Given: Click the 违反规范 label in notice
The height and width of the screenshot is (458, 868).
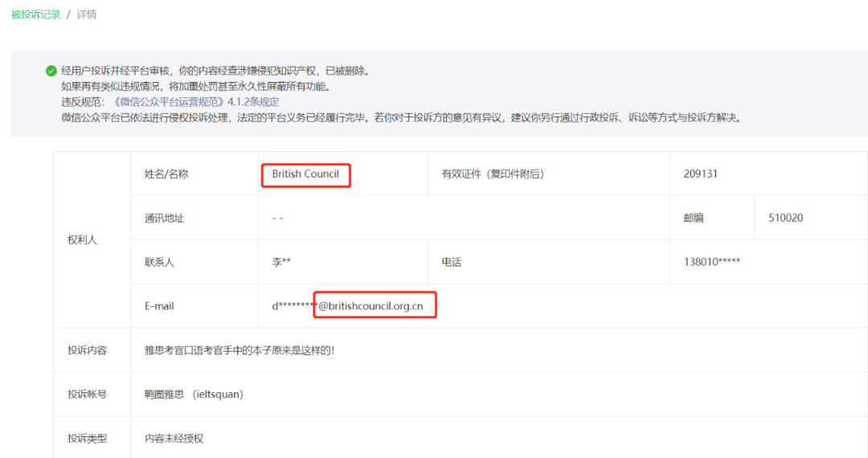Looking at the screenshot, I should [83, 102].
